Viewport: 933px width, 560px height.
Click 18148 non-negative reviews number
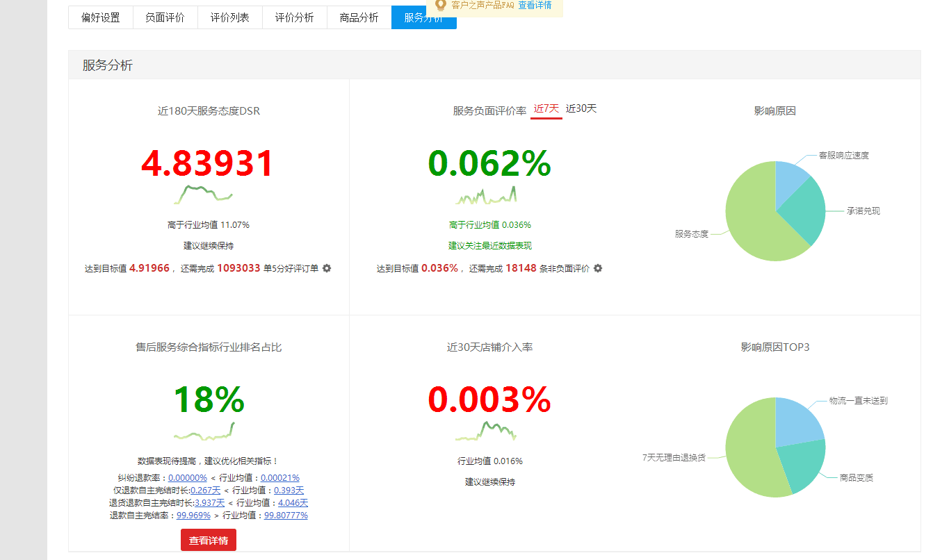pos(521,267)
